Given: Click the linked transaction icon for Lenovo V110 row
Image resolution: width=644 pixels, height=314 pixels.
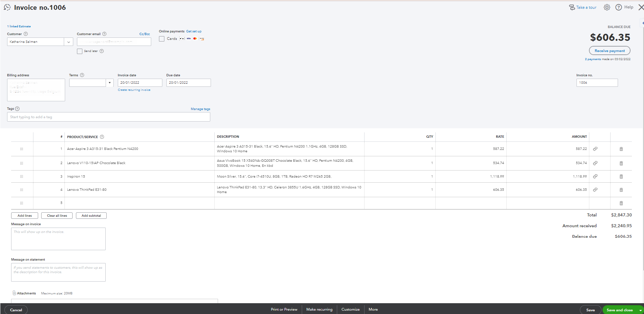Looking at the screenshot, I should coord(595,163).
